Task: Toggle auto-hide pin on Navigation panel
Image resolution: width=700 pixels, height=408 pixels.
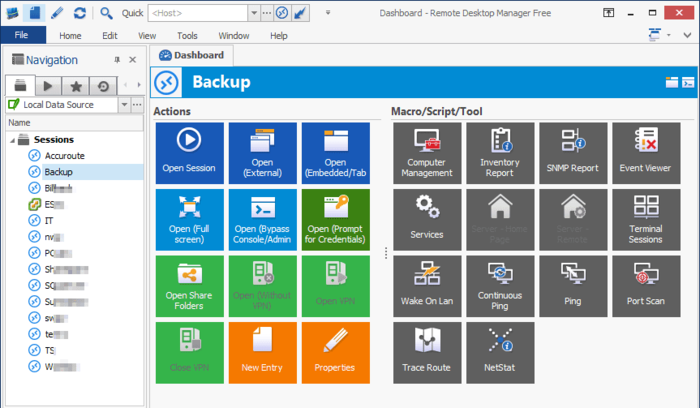Action: (x=117, y=60)
